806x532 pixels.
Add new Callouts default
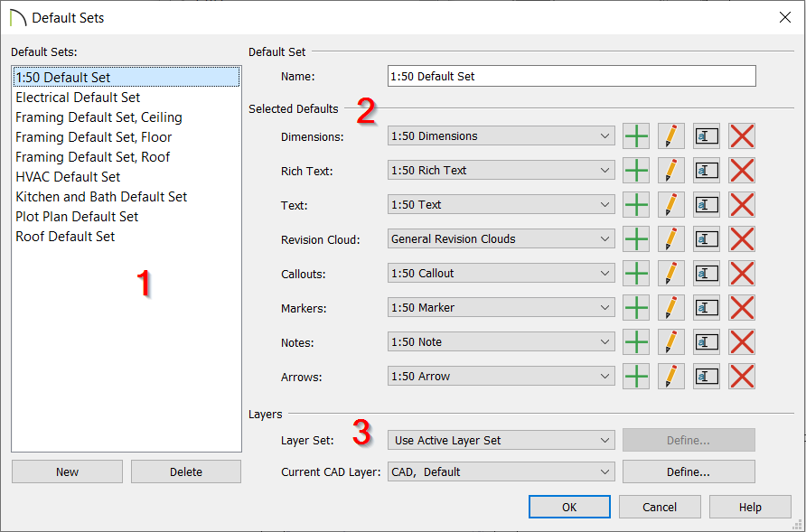pyautogui.click(x=636, y=274)
